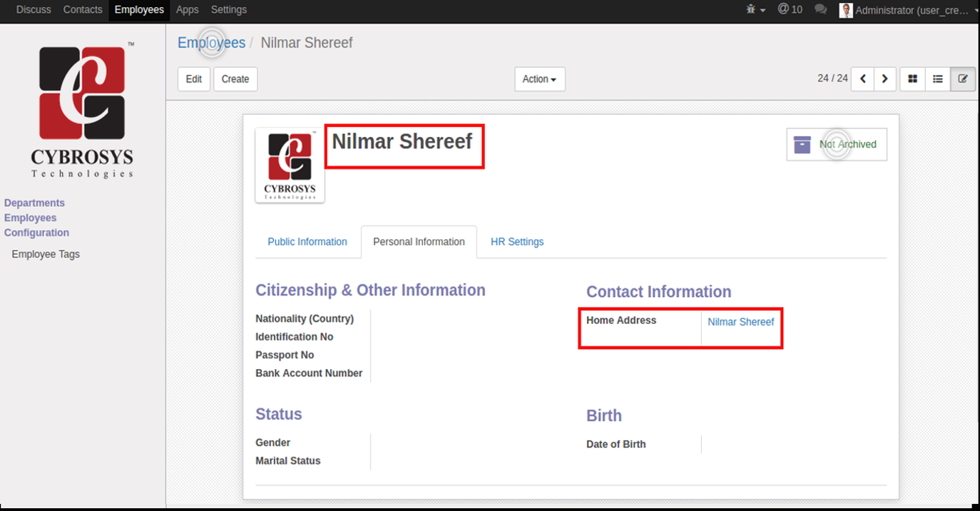The image size is (980, 511).
Task: Click the Cybrosys Technologies sidebar logo
Action: coord(82,111)
